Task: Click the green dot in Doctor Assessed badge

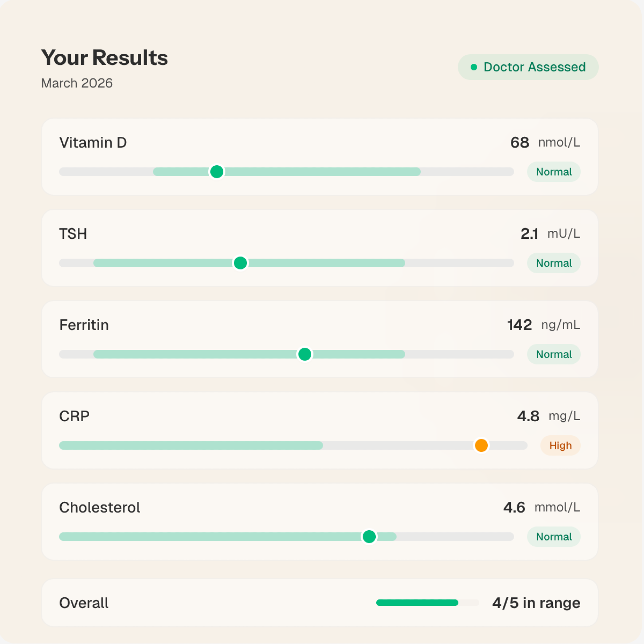Action: (x=473, y=67)
